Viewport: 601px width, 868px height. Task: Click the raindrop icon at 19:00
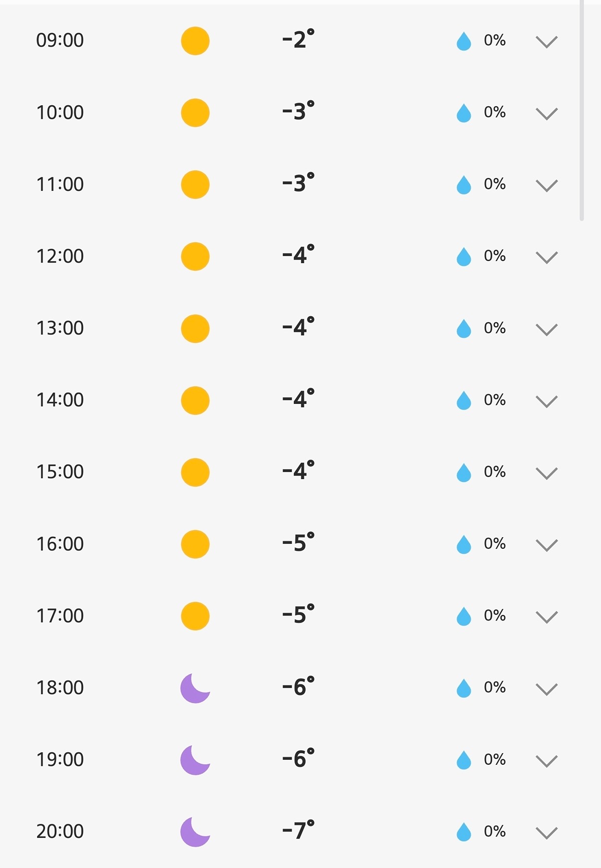click(464, 760)
